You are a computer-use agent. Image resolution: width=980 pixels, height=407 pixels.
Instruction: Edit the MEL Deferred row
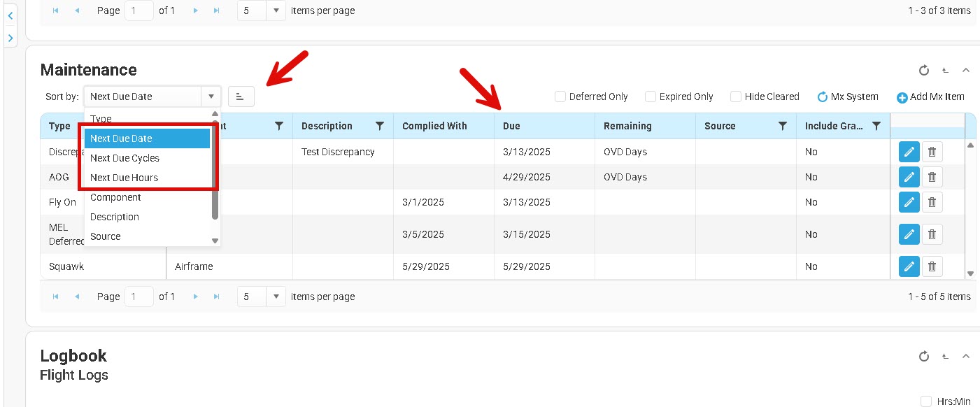(x=909, y=234)
